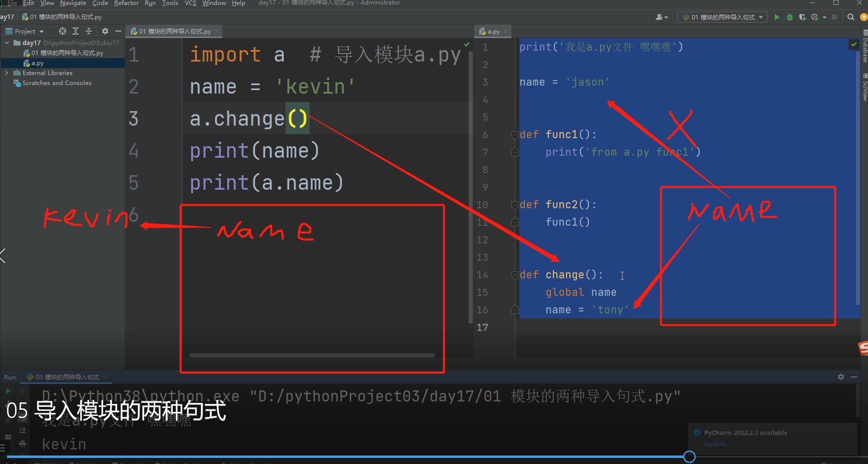Expand External Libraries node
Viewport: 868px width, 464px height.
pyautogui.click(x=7, y=73)
